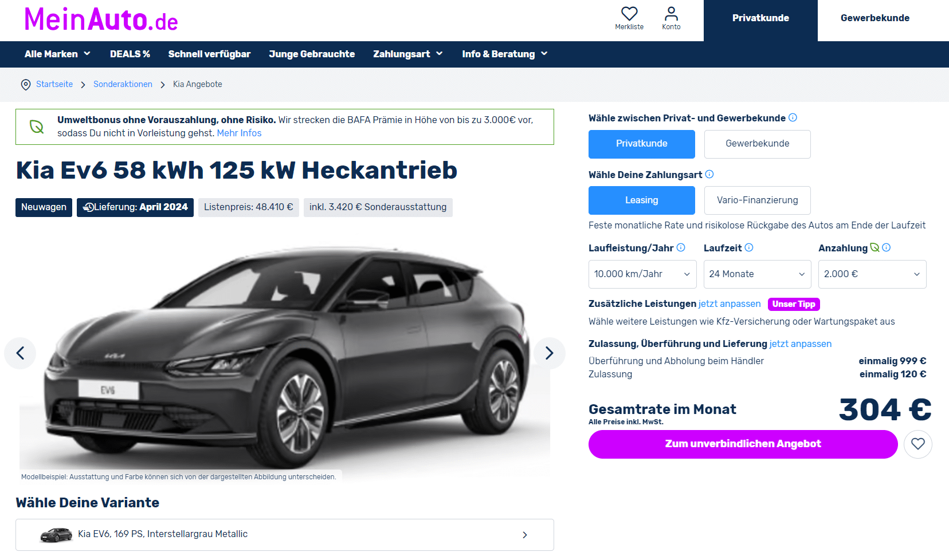The height and width of the screenshot is (560, 949).
Task: Open the Konto account icon
Action: click(671, 14)
